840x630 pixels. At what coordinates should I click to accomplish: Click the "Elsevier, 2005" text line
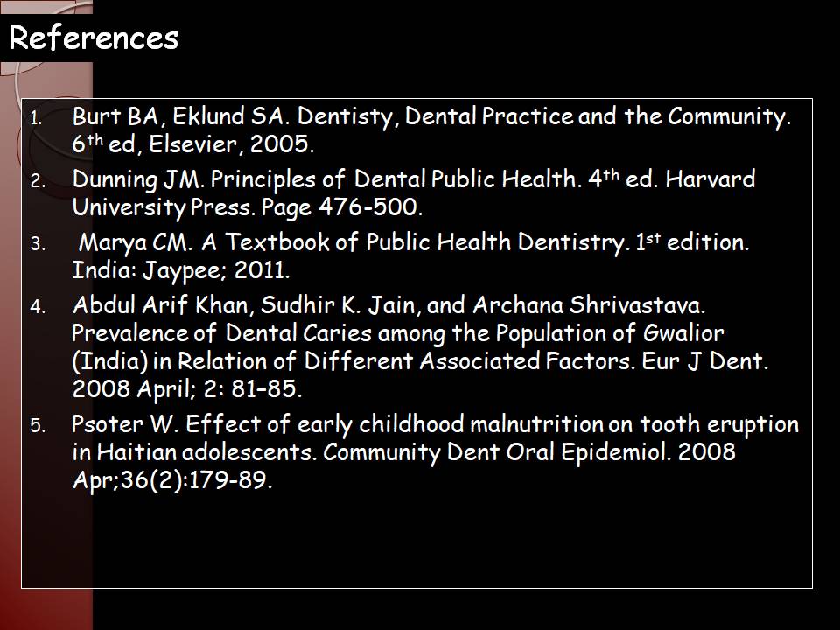pyautogui.click(x=192, y=143)
